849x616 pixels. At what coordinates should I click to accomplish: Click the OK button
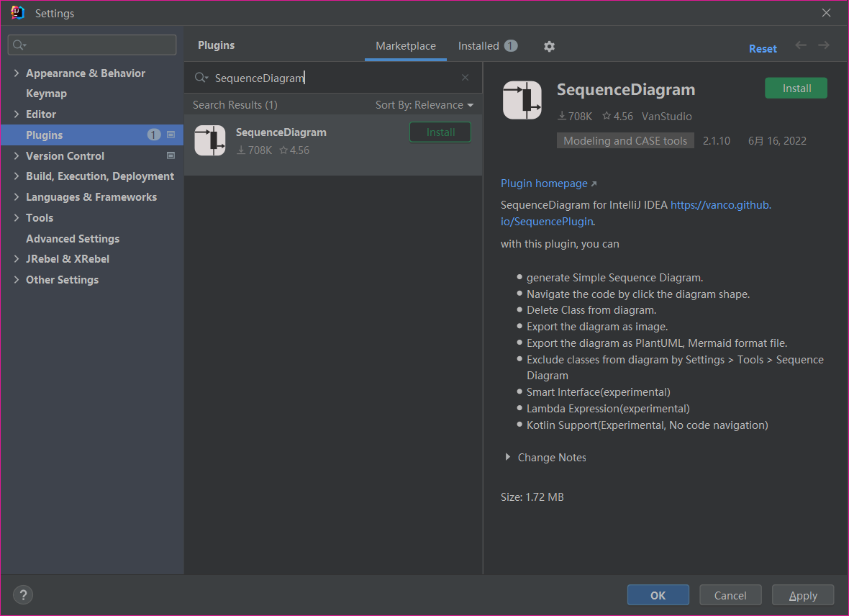point(658,595)
